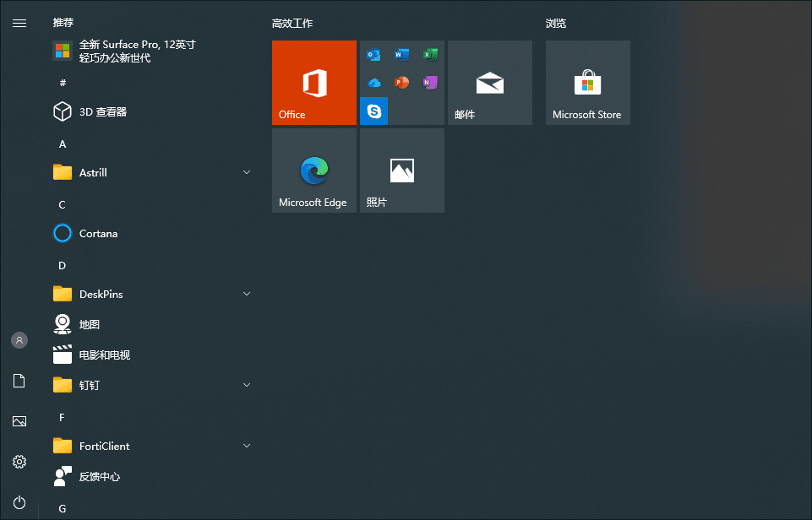
Task: Launch Word from the tile group
Action: tap(401, 53)
